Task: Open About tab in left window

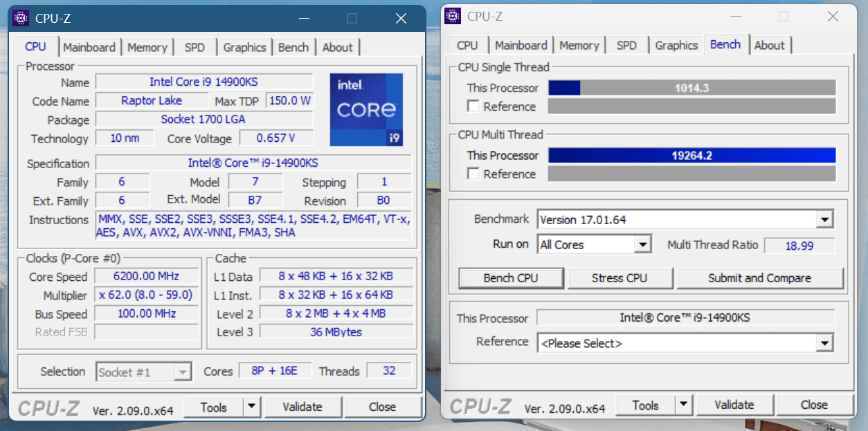Action: [337, 47]
